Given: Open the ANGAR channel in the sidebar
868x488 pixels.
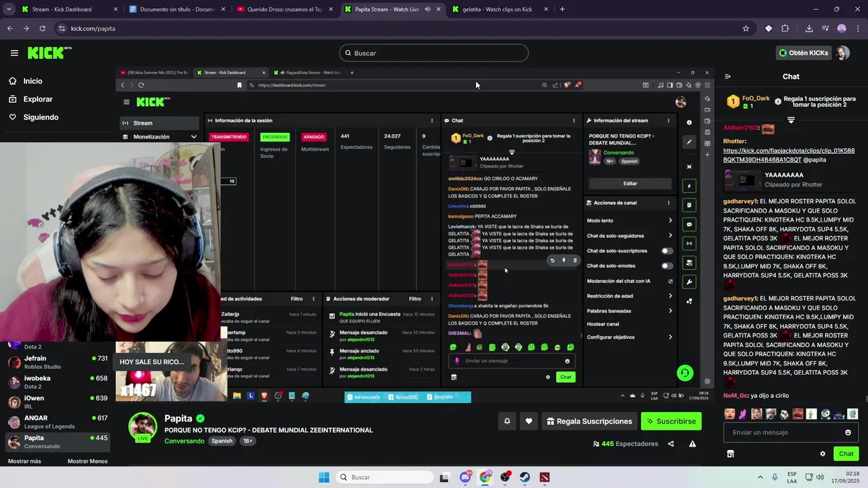Looking at the screenshot, I should coord(58,422).
